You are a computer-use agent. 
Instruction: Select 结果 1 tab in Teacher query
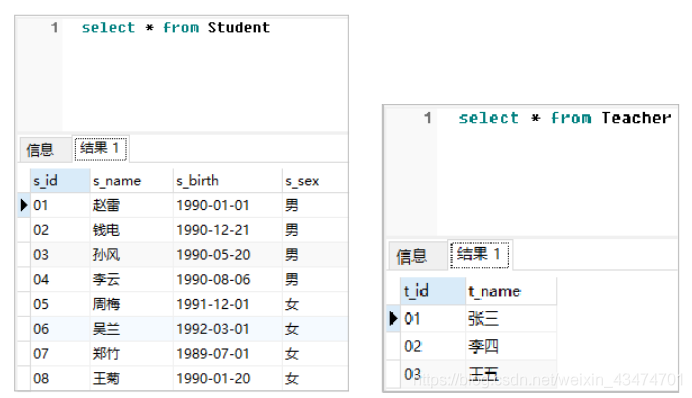pos(480,255)
